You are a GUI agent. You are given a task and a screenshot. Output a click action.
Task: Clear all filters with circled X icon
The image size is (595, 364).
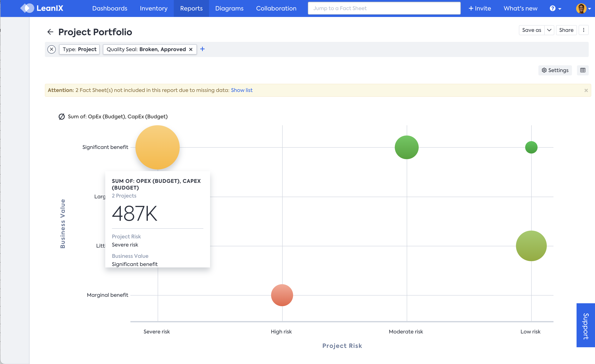pos(51,49)
